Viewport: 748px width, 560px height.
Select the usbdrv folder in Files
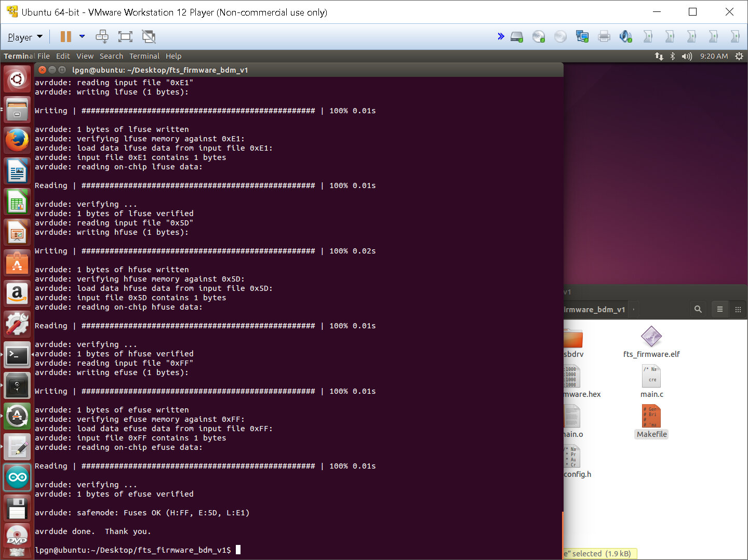coord(573,343)
